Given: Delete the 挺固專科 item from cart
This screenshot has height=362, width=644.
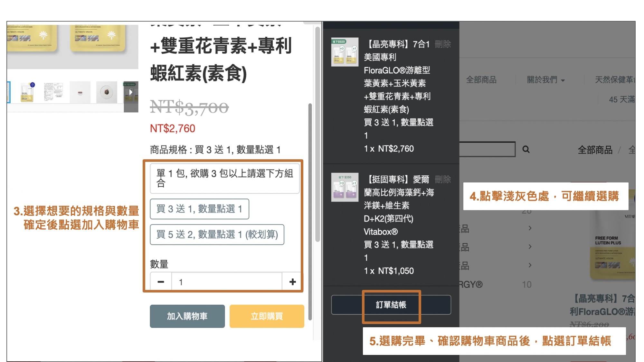Looking at the screenshot, I should point(443,179).
